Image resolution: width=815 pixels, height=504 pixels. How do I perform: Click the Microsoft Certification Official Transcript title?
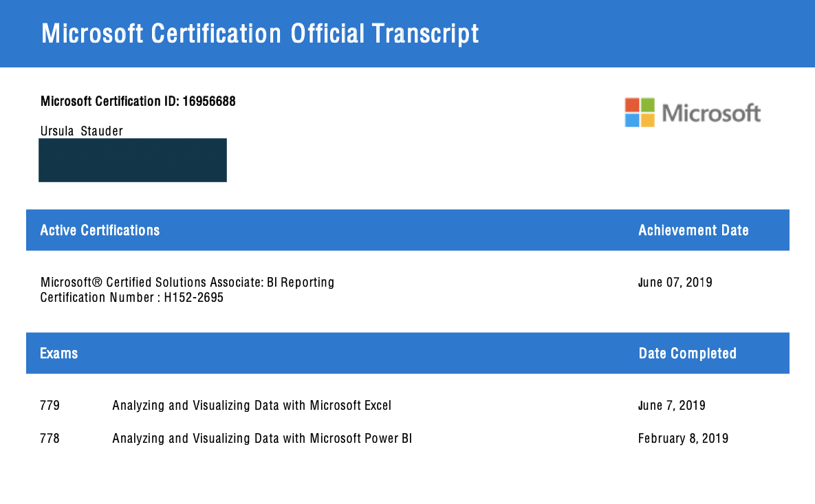pos(260,33)
